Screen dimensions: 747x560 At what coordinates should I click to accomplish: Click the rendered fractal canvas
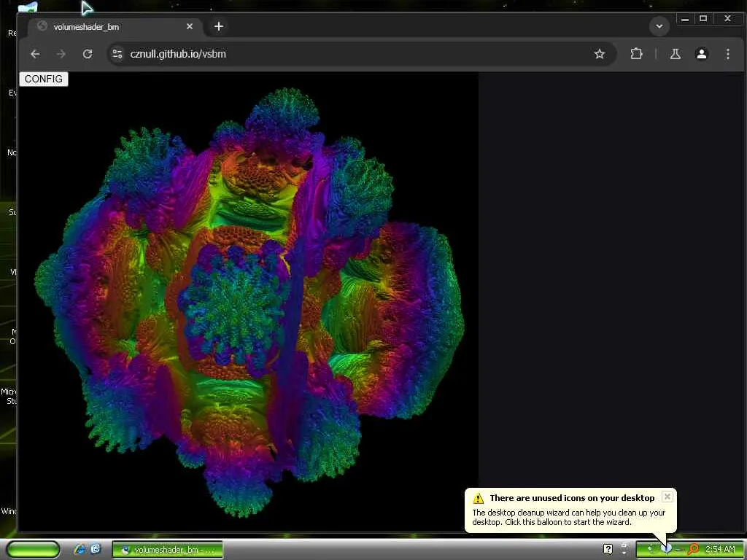pyautogui.click(x=248, y=301)
